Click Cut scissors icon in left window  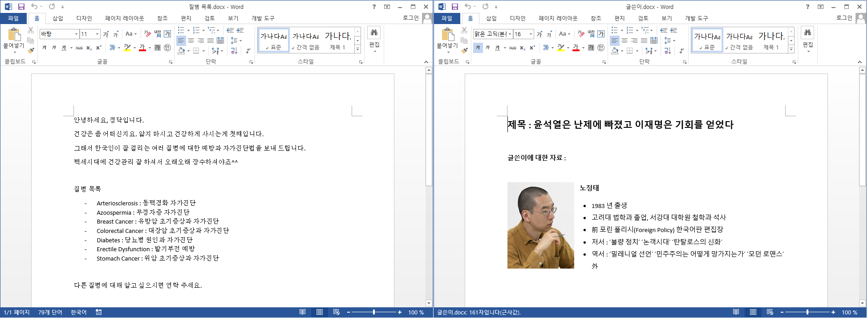pyautogui.click(x=31, y=30)
